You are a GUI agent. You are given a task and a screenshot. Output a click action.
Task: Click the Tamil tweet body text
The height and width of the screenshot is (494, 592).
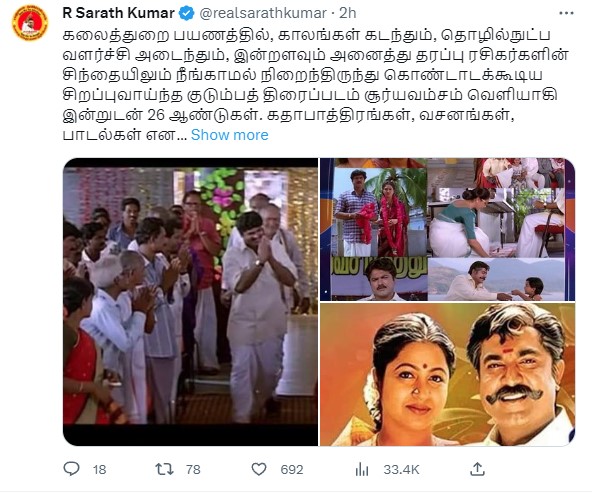315,85
